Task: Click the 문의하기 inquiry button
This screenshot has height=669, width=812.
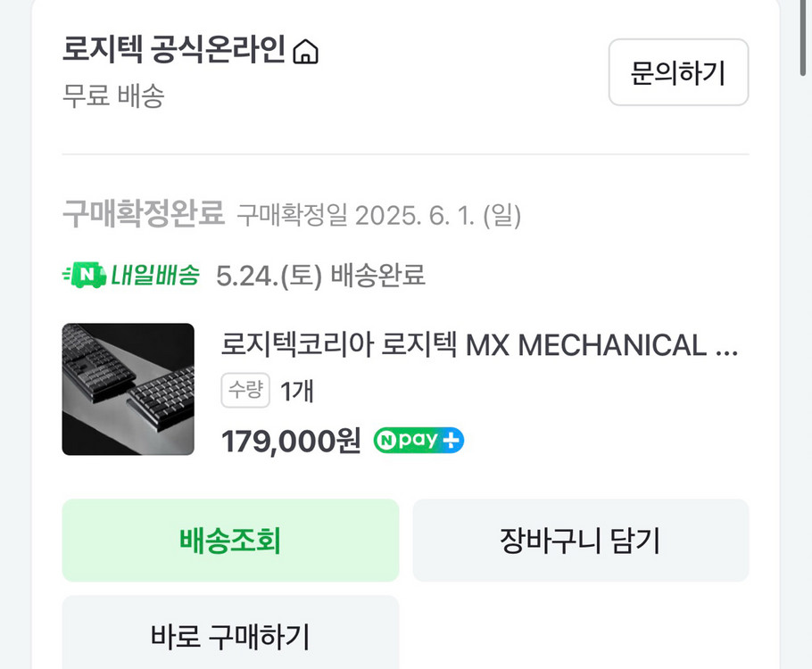Action: (678, 73)
